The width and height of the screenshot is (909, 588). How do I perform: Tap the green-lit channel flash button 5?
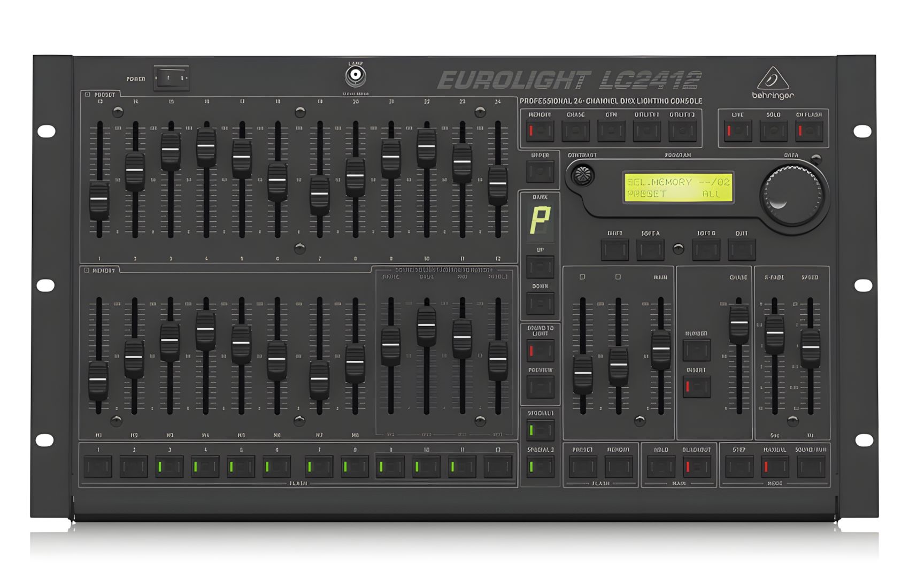[241, 467]
